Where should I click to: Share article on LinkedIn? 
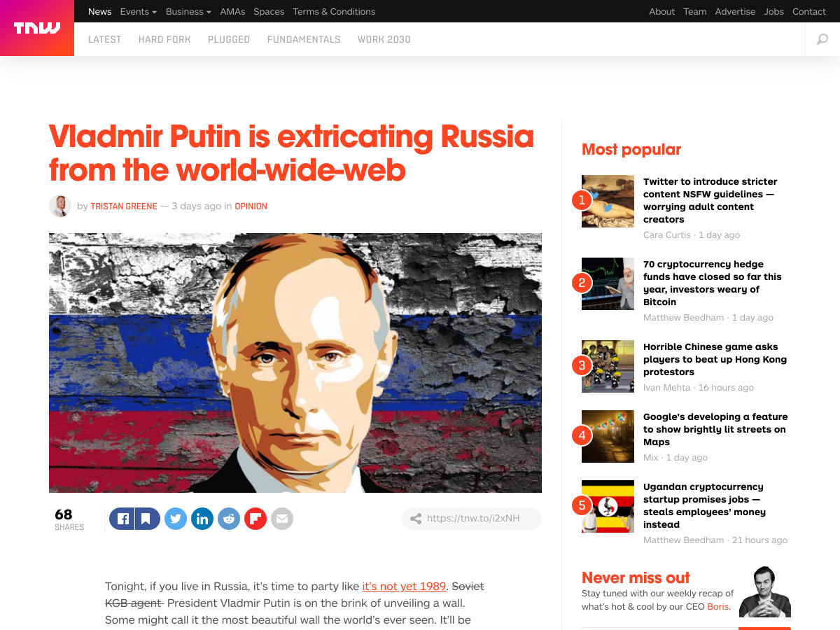point(202,519)
